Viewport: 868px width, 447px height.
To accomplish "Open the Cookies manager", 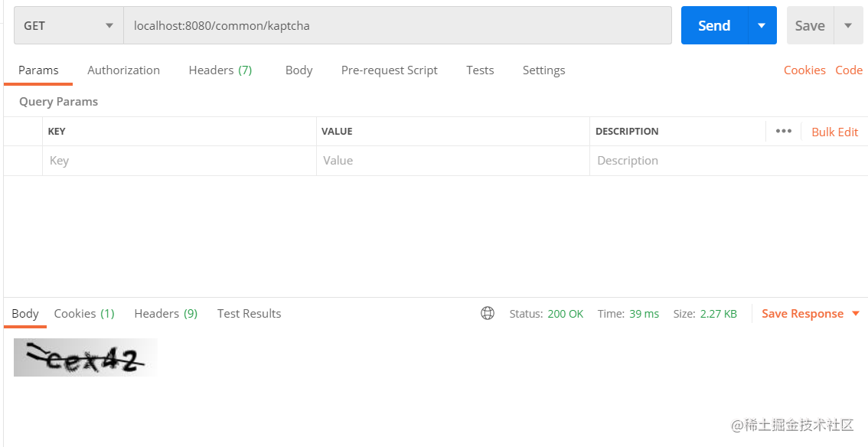I will tap(804, 70).
